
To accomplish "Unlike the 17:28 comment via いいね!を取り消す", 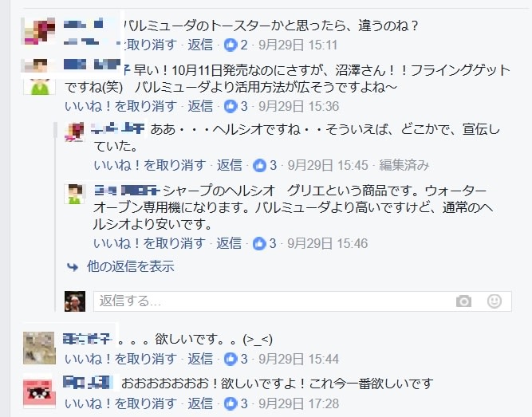I will (x=120, y=403).
